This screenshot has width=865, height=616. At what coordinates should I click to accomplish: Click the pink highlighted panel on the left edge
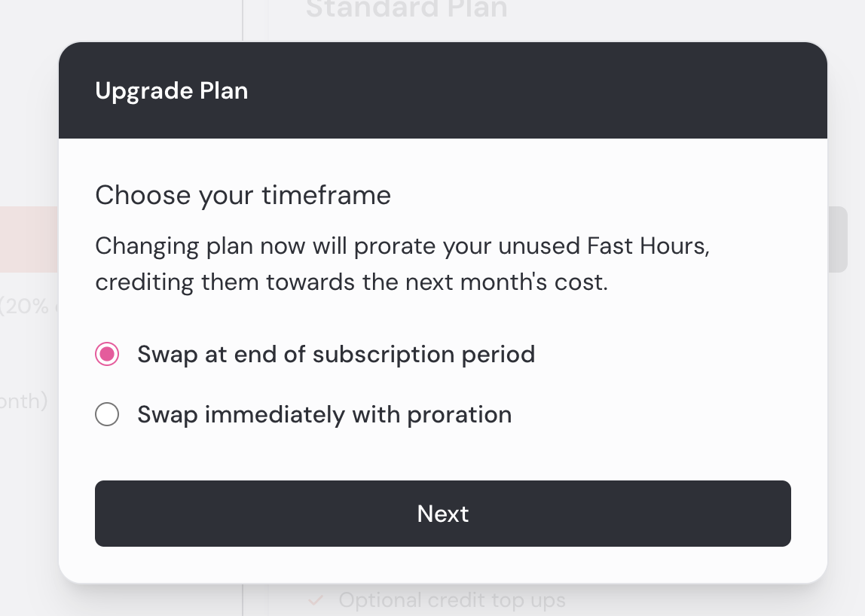pyautogui.click(x=29, y=239)
